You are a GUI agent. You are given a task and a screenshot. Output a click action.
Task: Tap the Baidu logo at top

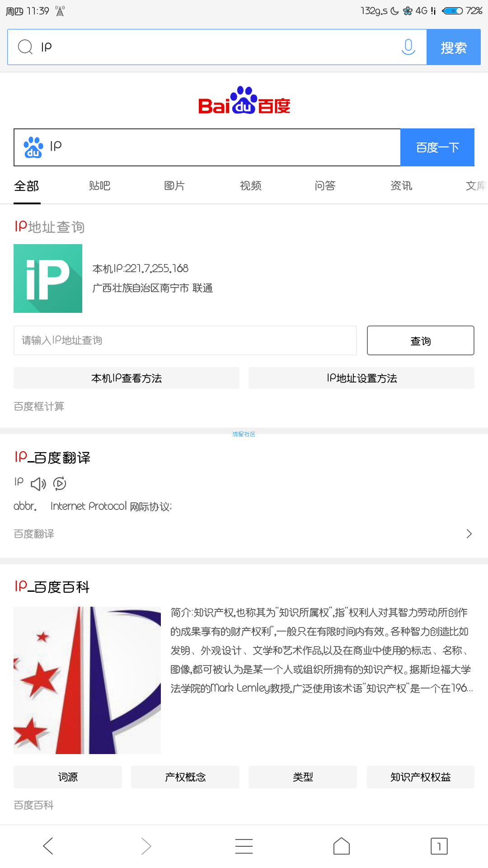click(244, 100)
